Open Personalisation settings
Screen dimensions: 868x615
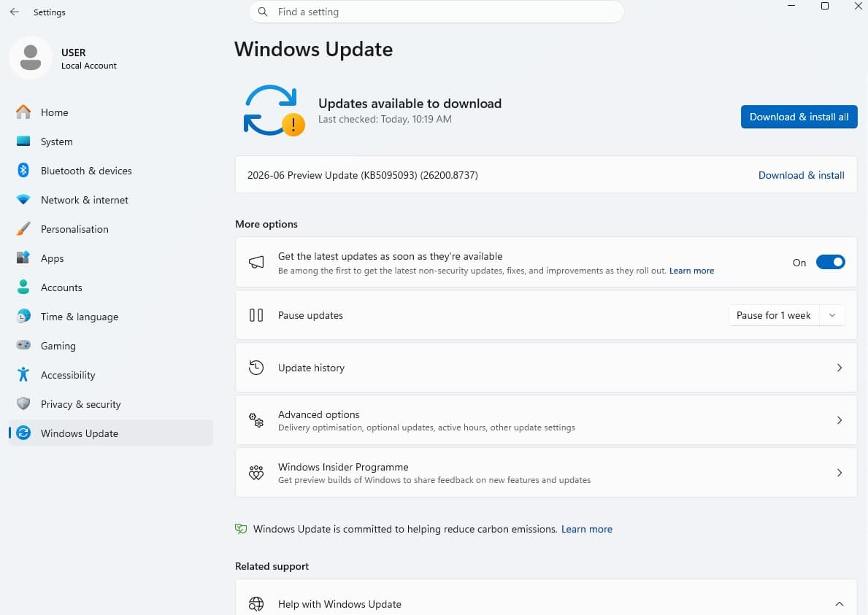tap(111, 229)
